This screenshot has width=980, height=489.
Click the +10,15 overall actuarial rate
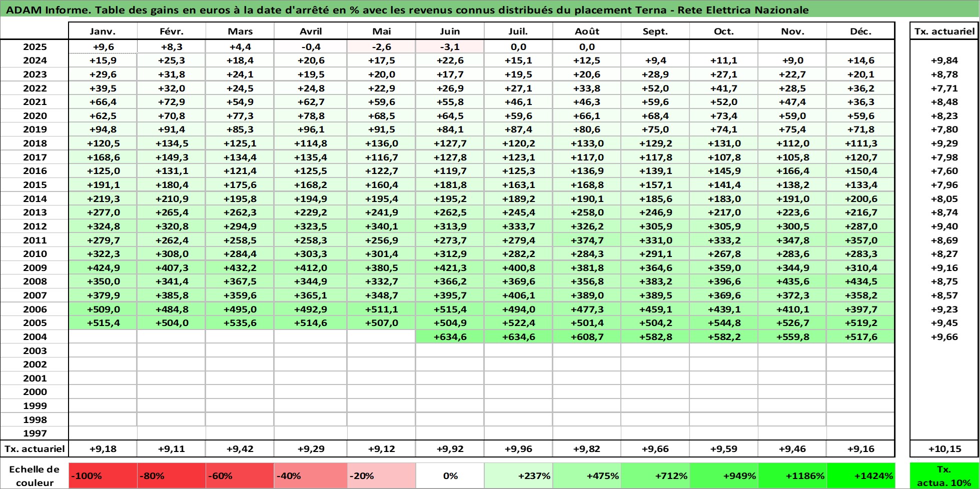tap(944, 449)
